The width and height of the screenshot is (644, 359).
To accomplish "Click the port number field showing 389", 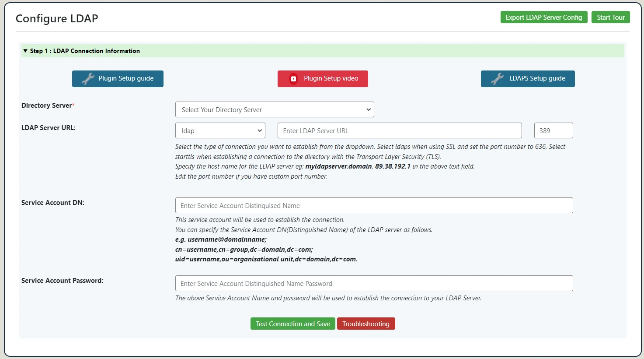I will click(x=553, y=130).
